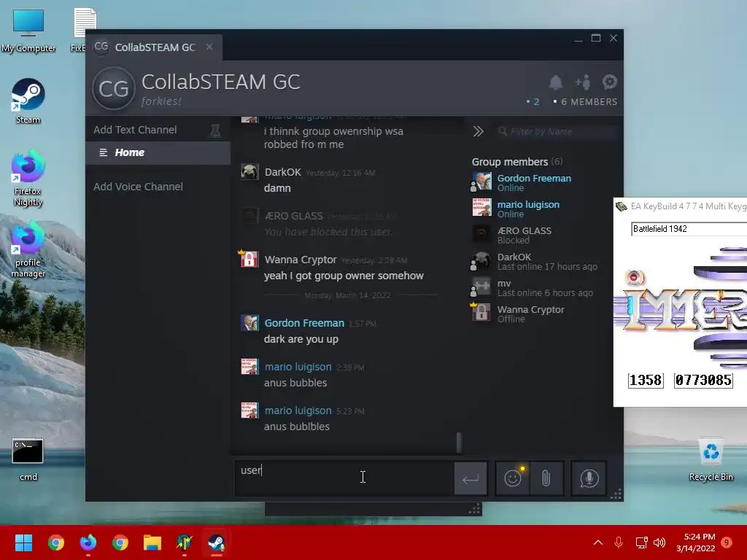
Task: Click the red button in EA KeyBuild window
Action: click(634, 276)
